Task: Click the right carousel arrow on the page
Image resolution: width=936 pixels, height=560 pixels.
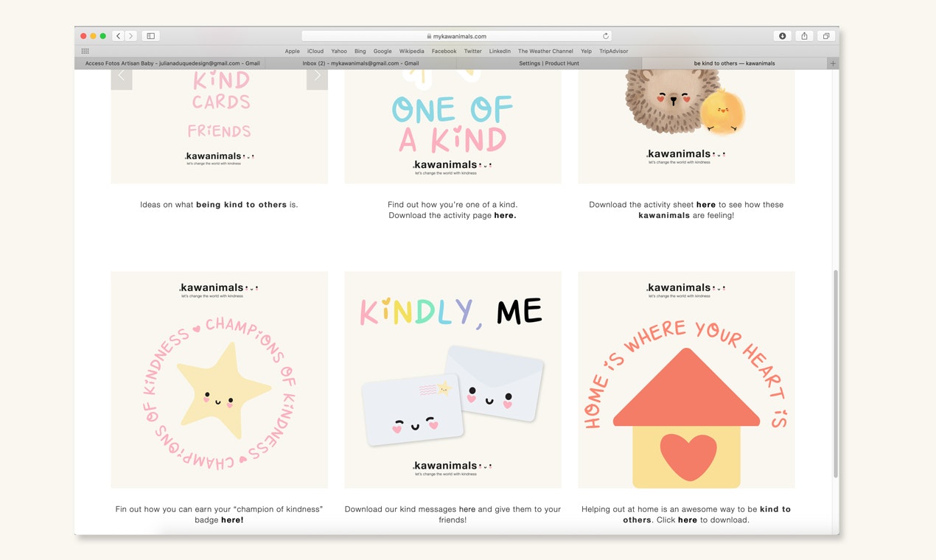Action: click(317, 76)
